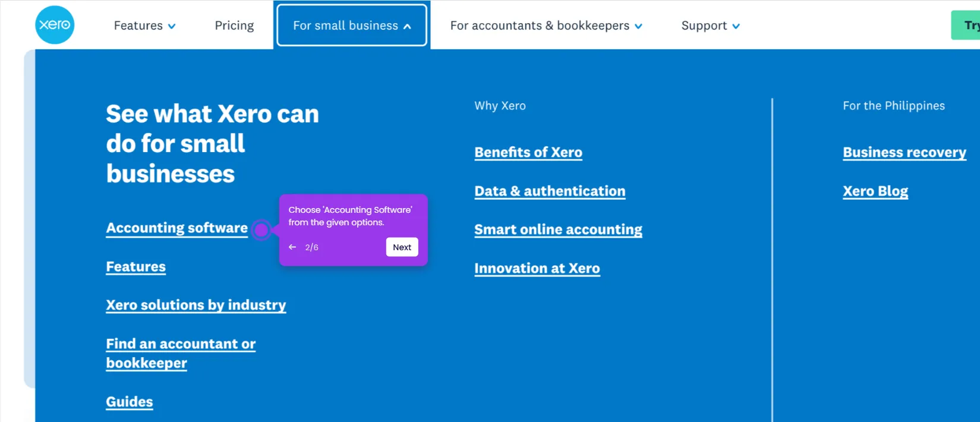Open the Guides link
This screenshot has height=422, width=980.
point(130,402)
